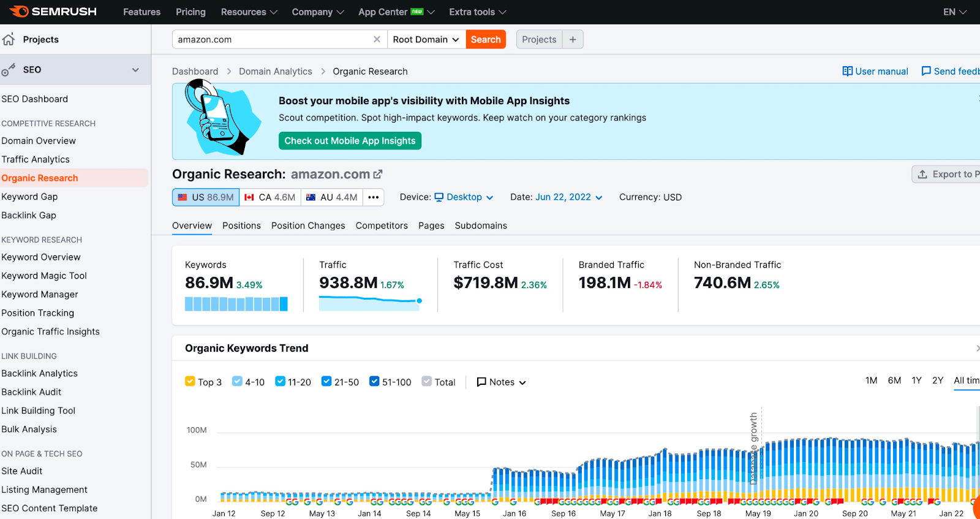Select the Australia flag database AU 4.4M

coord(331,197)
